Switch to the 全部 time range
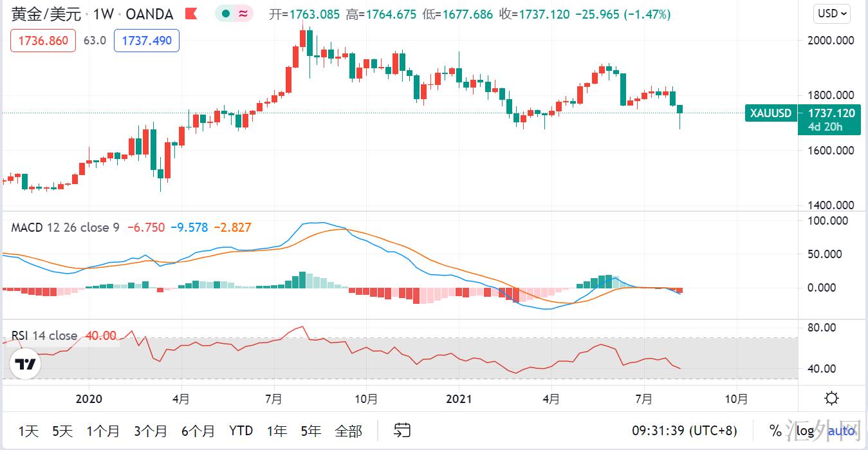Image resolution: width=868 pixels, height=450 pixels. (x=348, y=431)
